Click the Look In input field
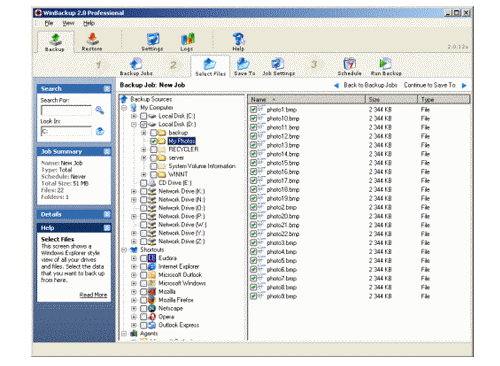Viewport: 500px width, 366px height. (x=66, y=131)
